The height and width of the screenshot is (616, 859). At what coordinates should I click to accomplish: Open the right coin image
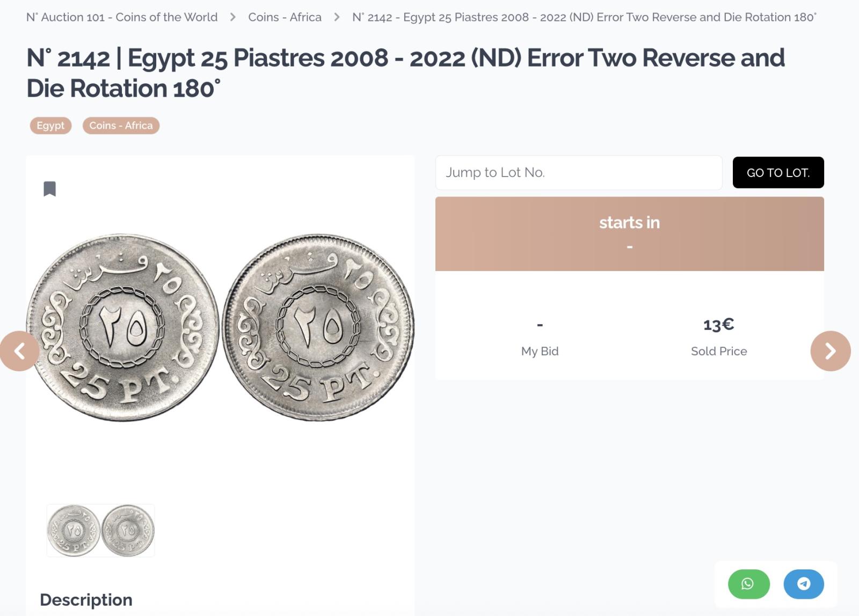(x=318, y=327)
